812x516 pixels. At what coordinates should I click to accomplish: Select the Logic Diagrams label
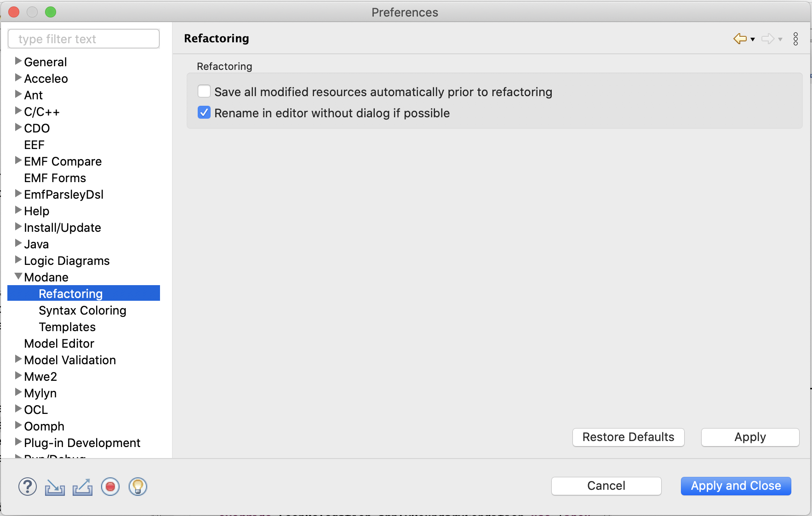pos(67,261)
